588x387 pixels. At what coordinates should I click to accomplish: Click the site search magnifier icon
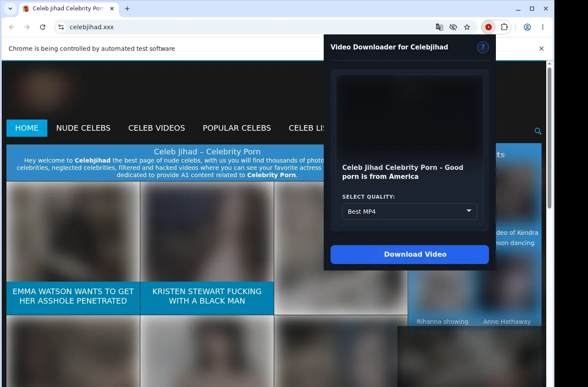click(538, 131)
